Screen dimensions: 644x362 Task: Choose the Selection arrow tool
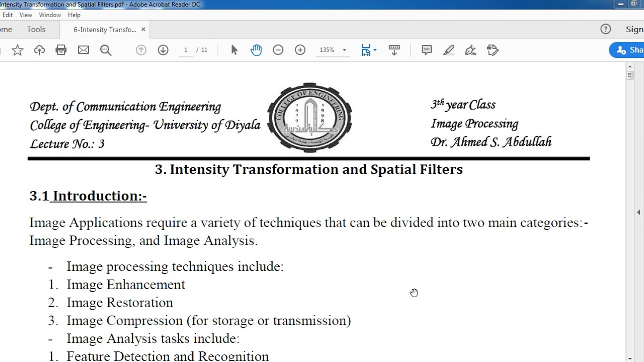pyautogui.click(x=234, y=50)
